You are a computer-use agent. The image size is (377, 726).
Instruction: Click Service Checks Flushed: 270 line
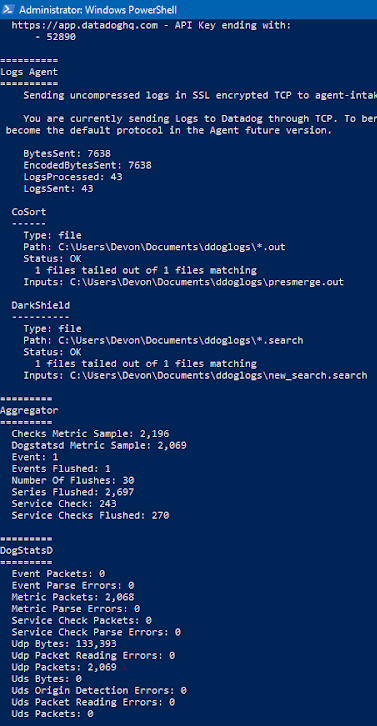click(90, 515)
